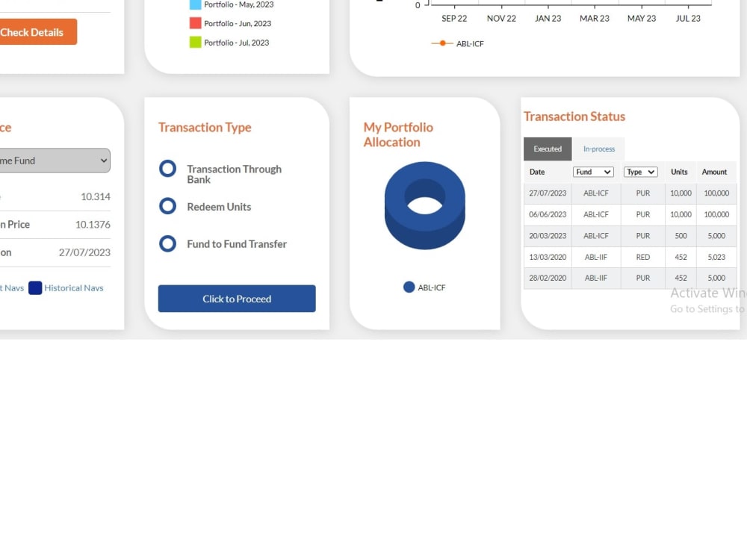
Task: Open the Fund filter dropdown in Transaction Status
Action: pos(592,172)
